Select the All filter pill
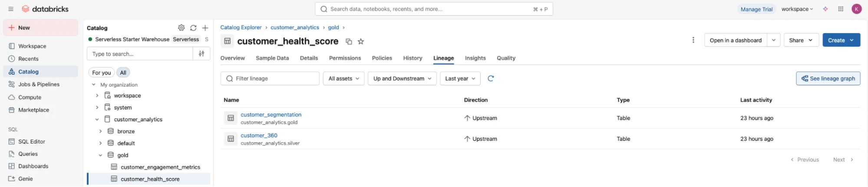The image size is (868, 187). coord(123,73)
